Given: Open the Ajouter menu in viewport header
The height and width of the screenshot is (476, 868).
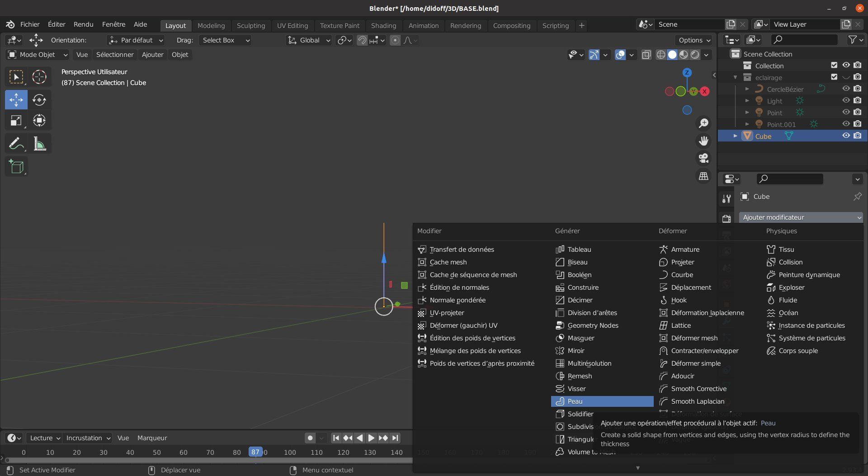Looking at the screenshot, I should pos(152,55).
